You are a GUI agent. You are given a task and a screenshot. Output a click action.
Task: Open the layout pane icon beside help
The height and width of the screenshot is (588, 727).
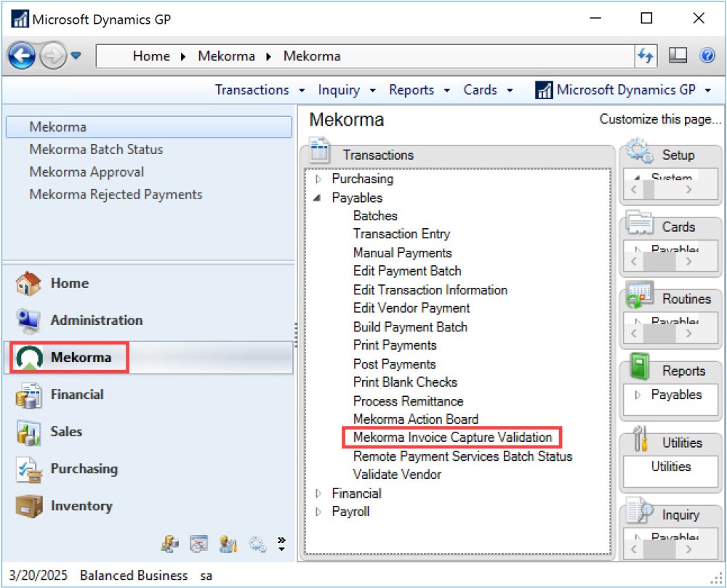678,56
